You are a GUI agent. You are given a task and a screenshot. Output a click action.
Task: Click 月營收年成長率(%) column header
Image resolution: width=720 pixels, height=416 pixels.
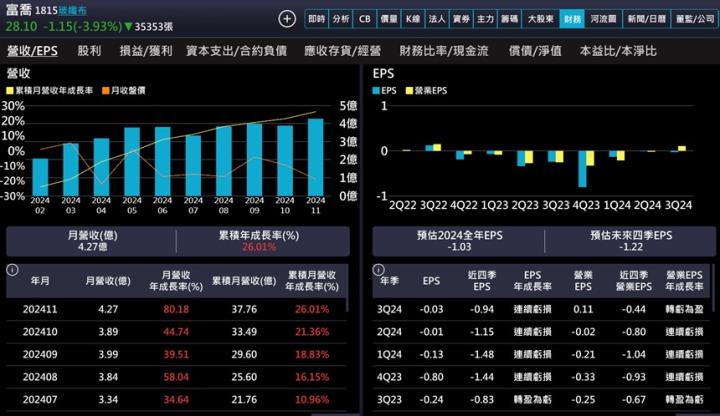coord(176,281)
